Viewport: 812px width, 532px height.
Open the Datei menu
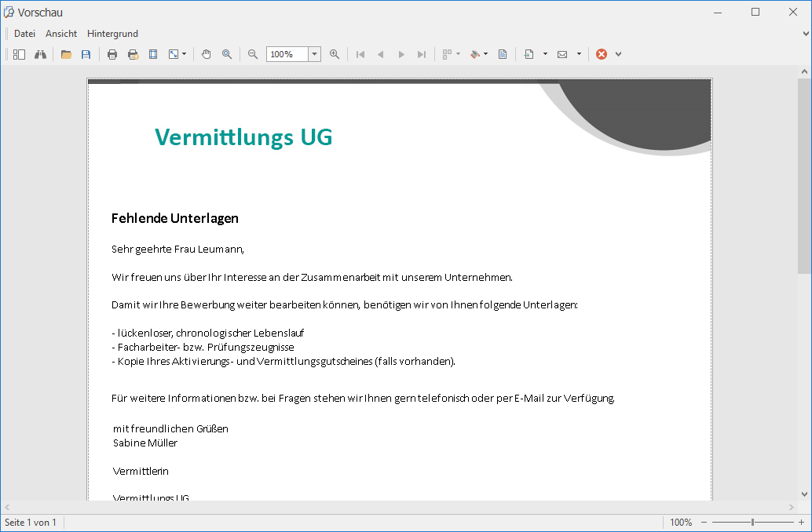pos(25,34)
